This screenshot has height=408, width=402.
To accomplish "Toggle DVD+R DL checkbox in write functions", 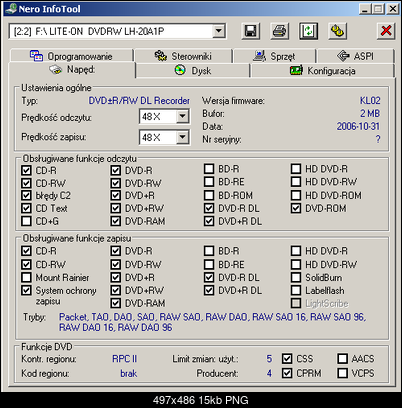I will point(209,290).
